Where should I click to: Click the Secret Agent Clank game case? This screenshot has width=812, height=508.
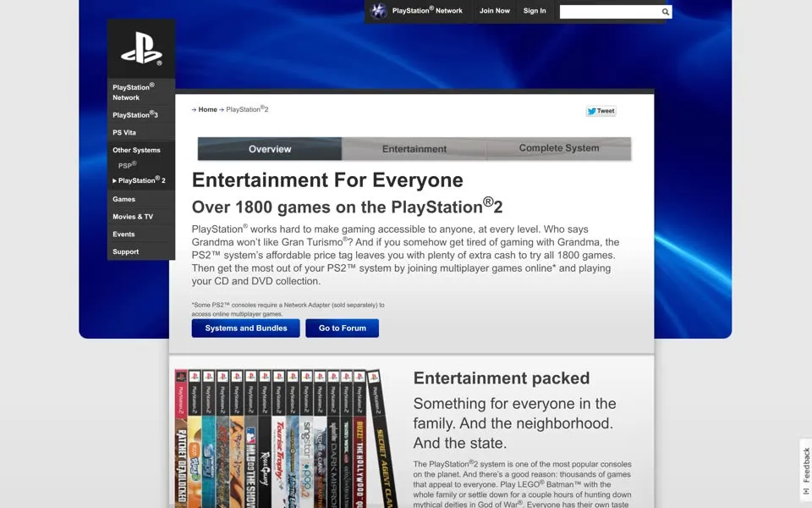[x=382, y=439]
